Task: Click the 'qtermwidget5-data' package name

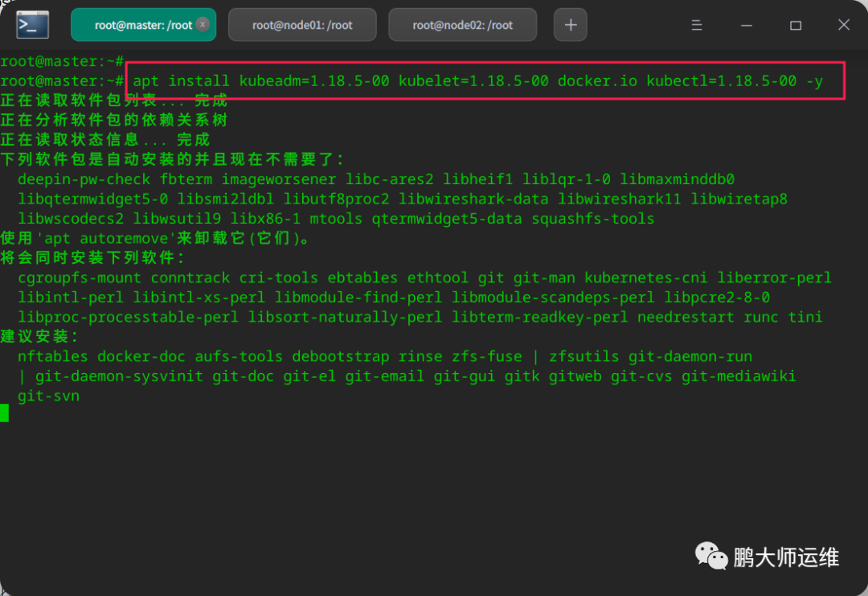Action: tap(447, 219)
